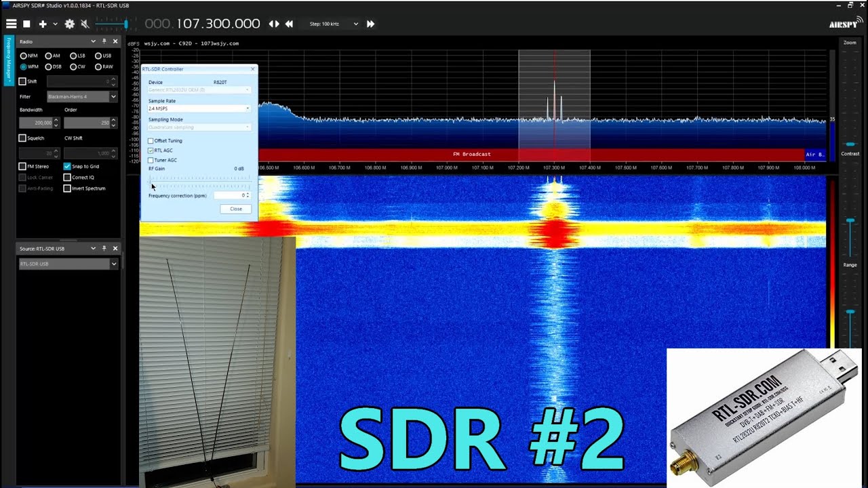The height and width of the screenshot is (488, 868).
Task: Select AM demodulation mode
Action: coord(52,56)
